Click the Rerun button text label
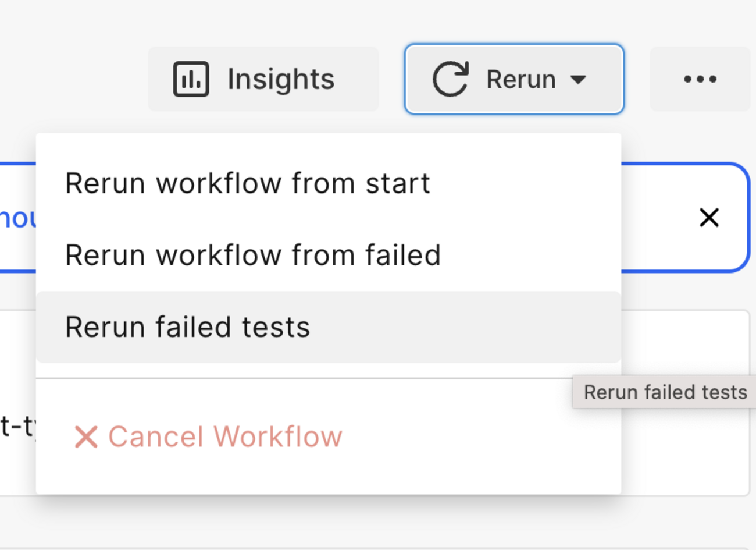The height and width of the screenshot is (550, 756). (521, 79)
